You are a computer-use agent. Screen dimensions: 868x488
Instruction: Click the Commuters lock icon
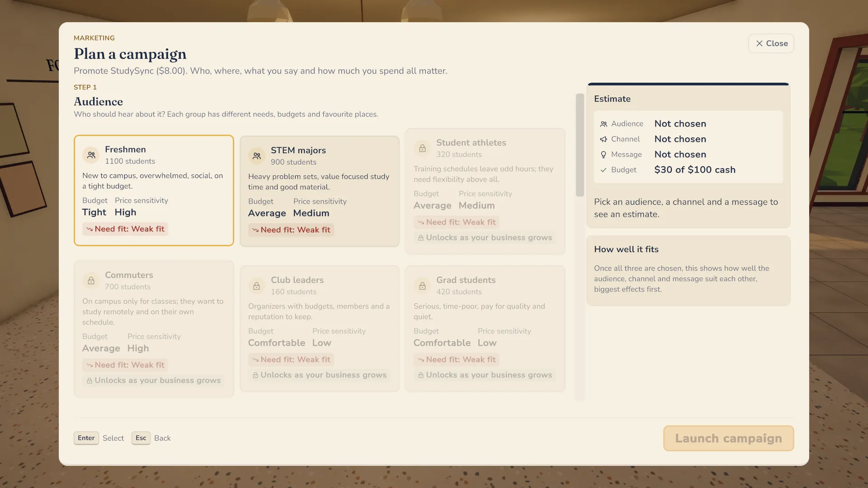click(91, 281)
